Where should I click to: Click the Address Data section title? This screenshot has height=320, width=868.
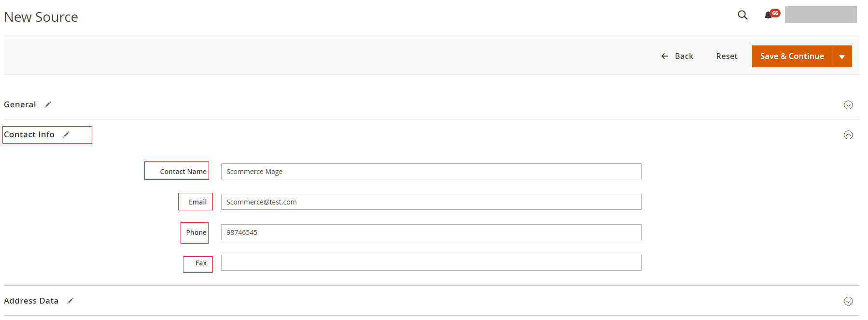31,301
